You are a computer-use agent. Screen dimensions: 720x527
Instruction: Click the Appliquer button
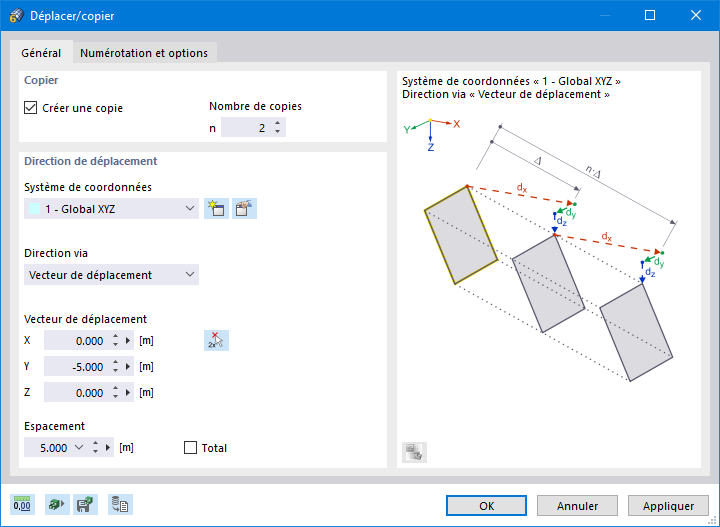(668, 505)
